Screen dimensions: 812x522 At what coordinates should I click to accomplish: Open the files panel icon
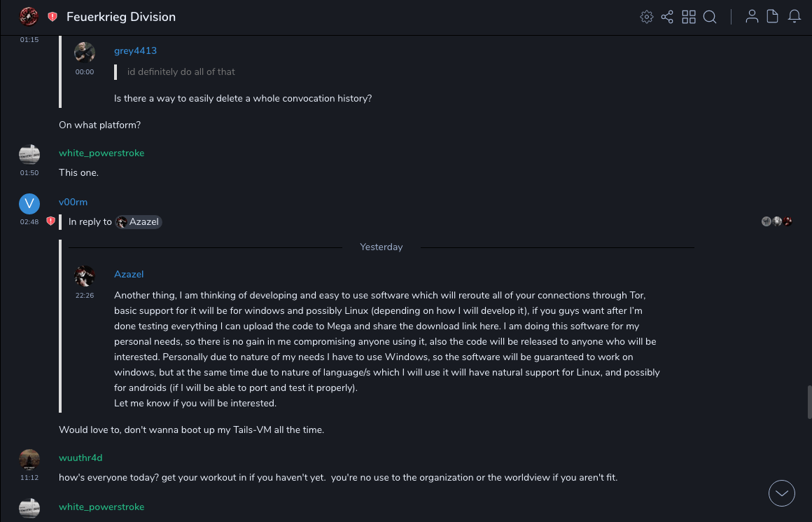(x=772, y=17)
